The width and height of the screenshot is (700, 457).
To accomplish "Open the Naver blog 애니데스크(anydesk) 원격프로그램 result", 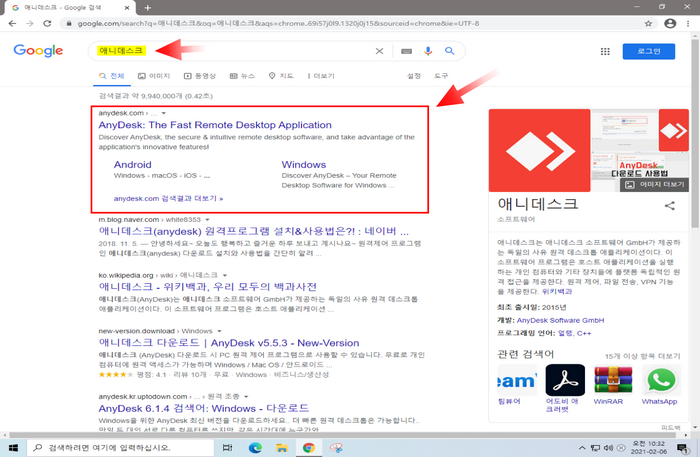I will 253,231.
